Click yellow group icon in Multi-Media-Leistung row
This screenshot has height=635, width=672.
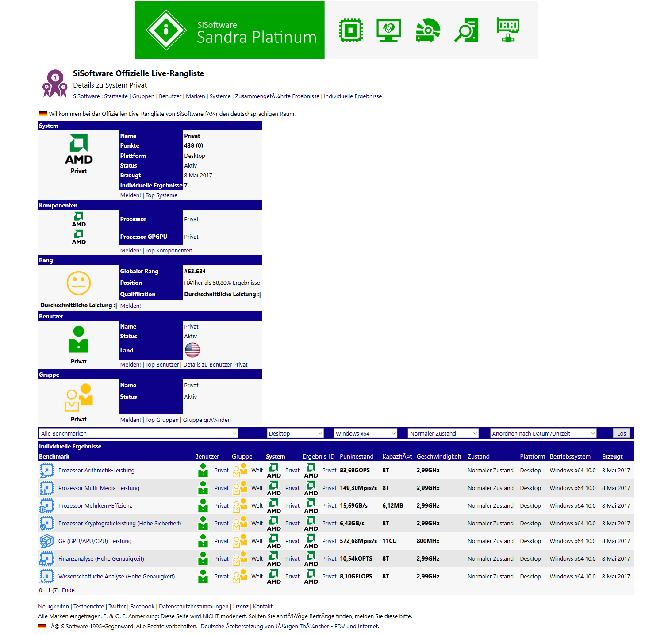pos(240,488)
